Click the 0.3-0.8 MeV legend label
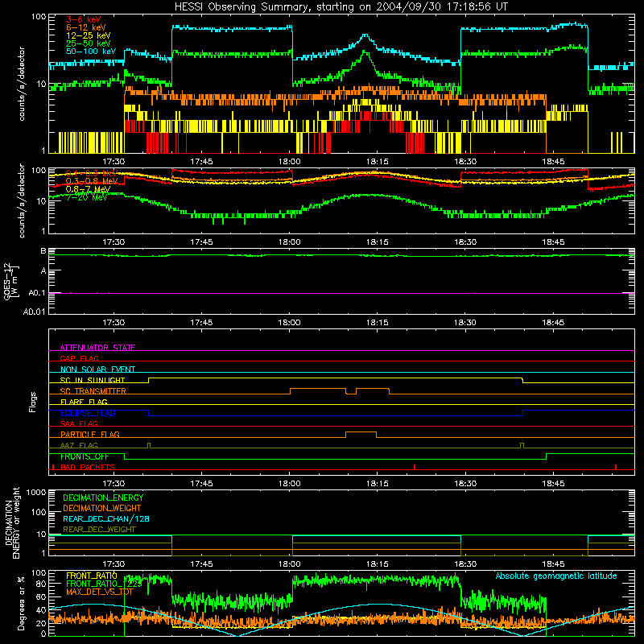Image resolution: width=644 pixels, height=644 pixels. (91, 181)
